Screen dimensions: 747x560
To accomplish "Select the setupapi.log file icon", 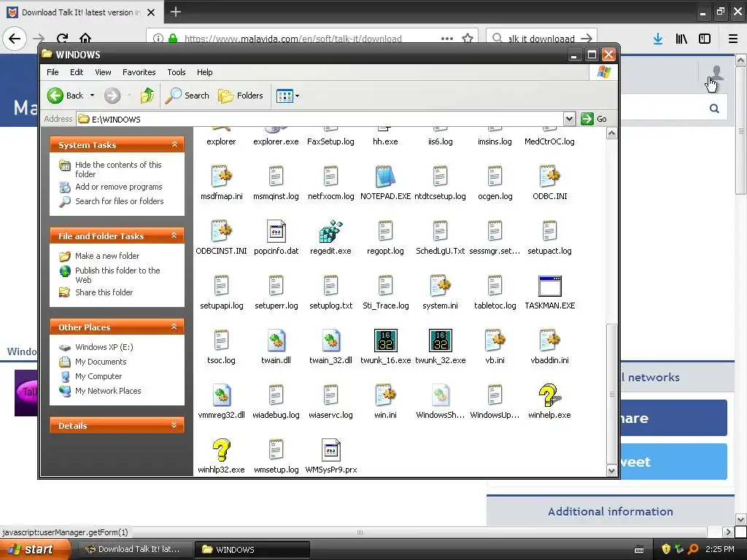I will click(x=222, y=286).
